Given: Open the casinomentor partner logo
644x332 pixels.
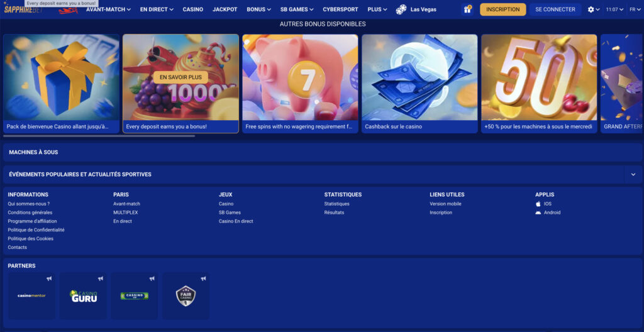Looking at the screenshot, I should pos(31,296).
